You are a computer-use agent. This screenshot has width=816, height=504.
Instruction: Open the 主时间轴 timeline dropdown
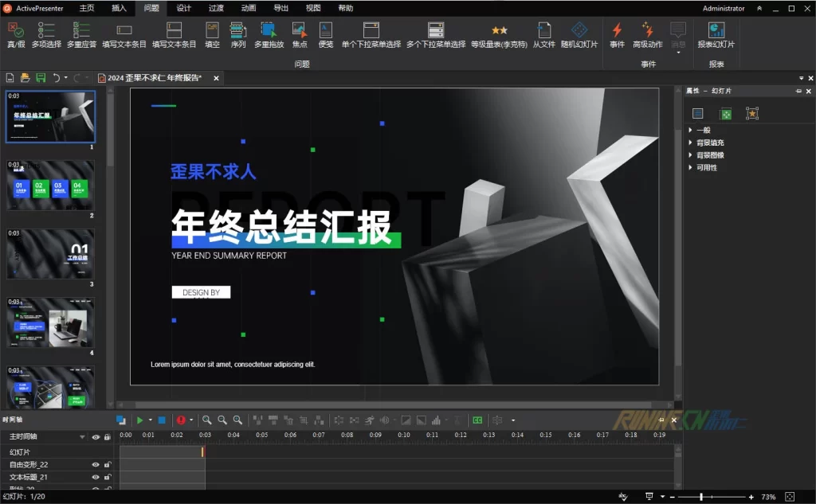point(82,437)
